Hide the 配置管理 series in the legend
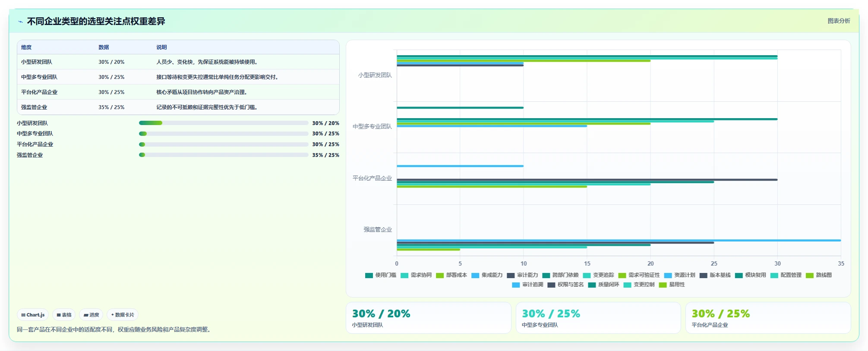Image resolution: width=868 pixels, height=351 pixels. pyautogui.click(x=786, y=275)
